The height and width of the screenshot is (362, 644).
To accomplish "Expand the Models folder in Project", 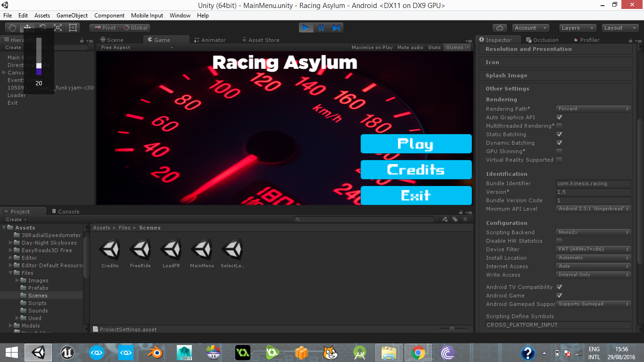I will pyautogui.click(x=11, y=326).
